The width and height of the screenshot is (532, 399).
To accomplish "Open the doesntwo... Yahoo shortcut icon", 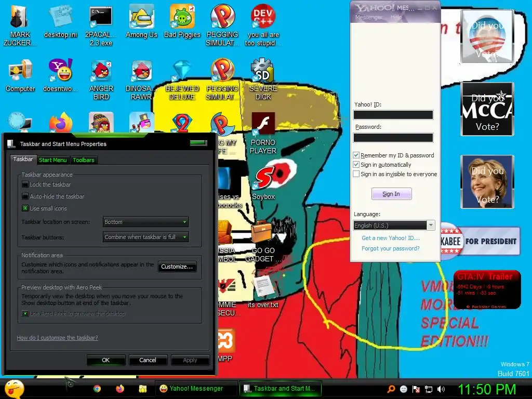I will tap(60, 75).
